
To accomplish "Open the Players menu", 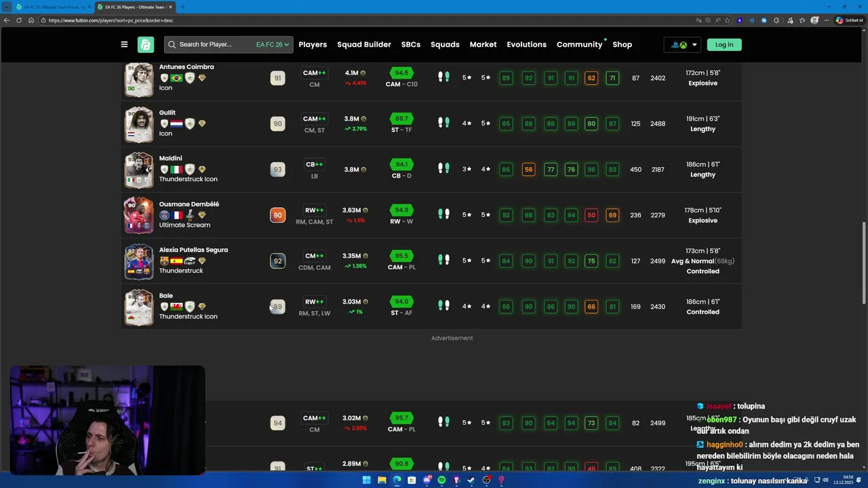I will [x=313, y=45].
